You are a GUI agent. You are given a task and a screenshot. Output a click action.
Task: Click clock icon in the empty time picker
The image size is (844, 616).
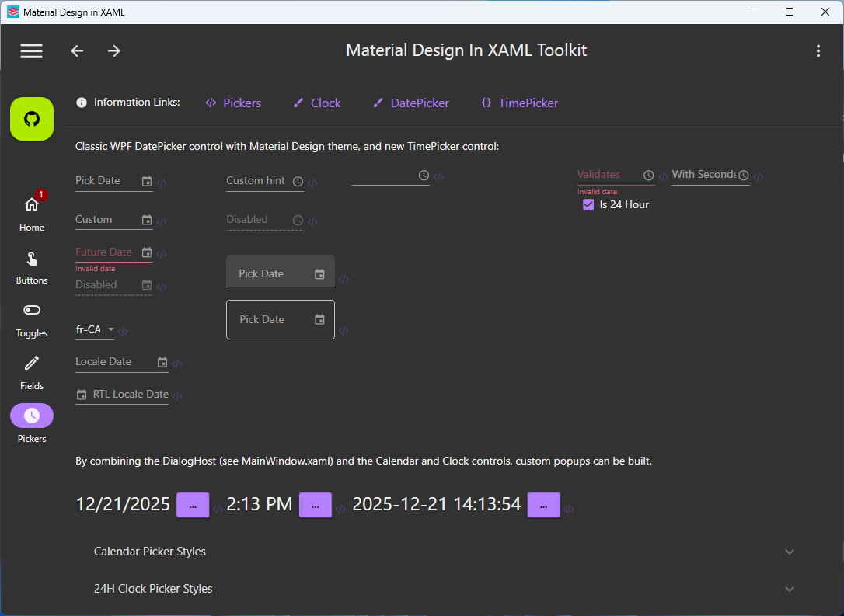click(x=424, y=176)
